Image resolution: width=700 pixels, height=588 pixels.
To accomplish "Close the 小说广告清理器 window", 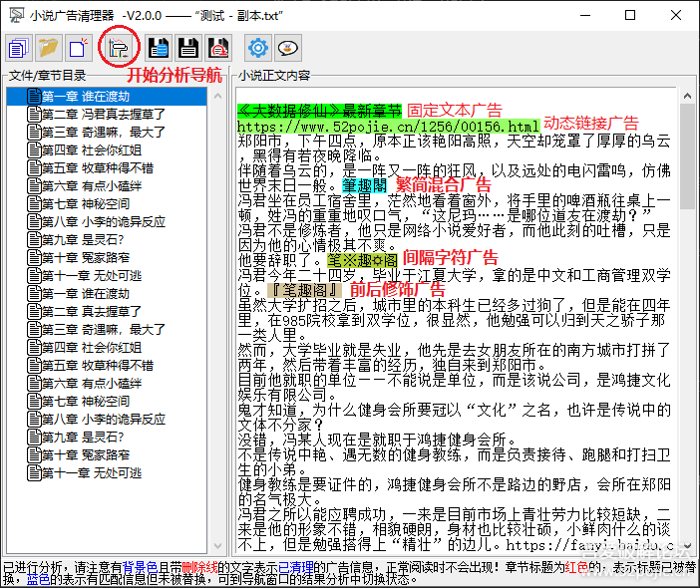I will (676, 15).
